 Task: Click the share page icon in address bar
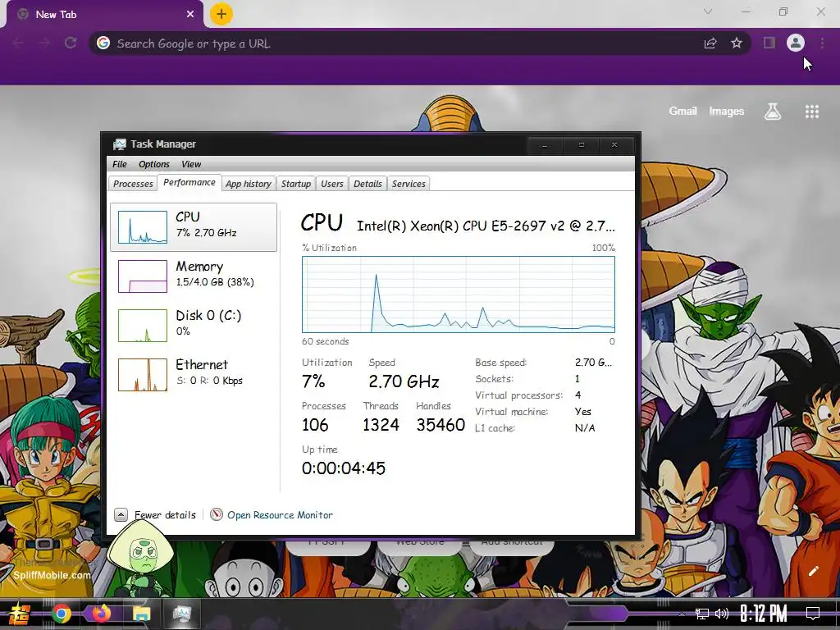[x=710, y=43]
